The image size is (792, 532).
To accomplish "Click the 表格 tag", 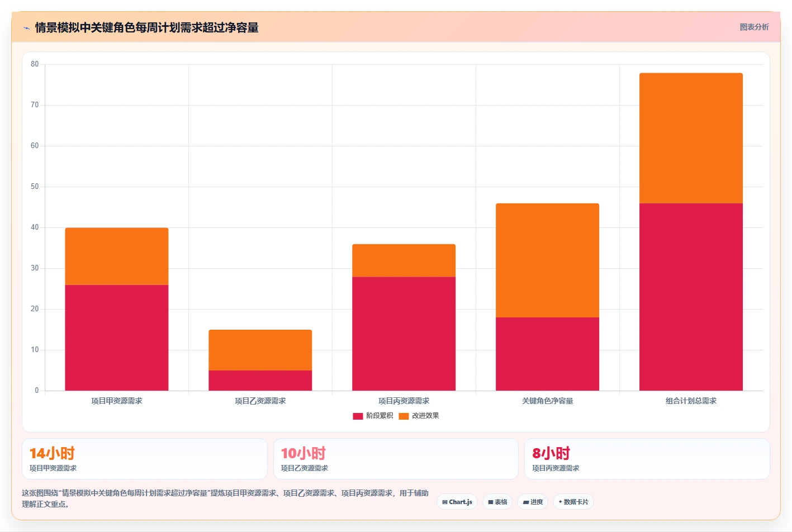I will point(497,502).
